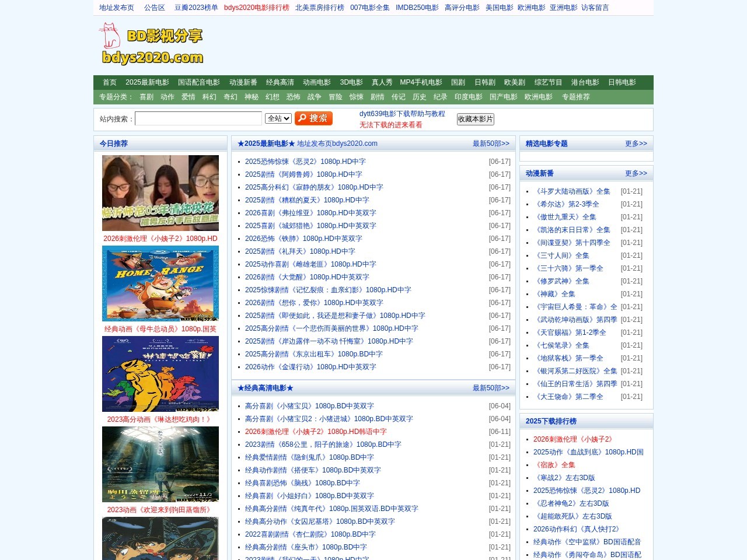Open the 小姨子2 recommended thumbnail
Image resolution: width=747 pixels, height=560 pixels.
point(160,193)
